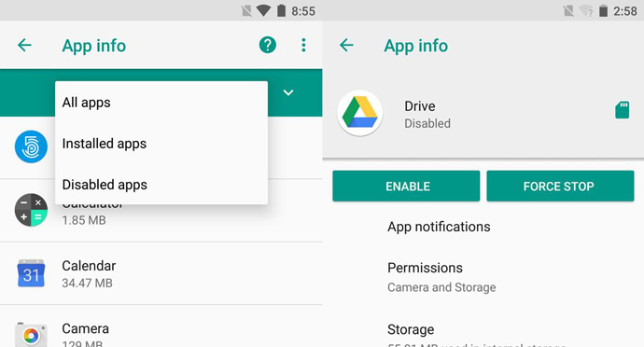The image size is (644, 347).
Task: Open App notifications settings
Action: [483, 227]
